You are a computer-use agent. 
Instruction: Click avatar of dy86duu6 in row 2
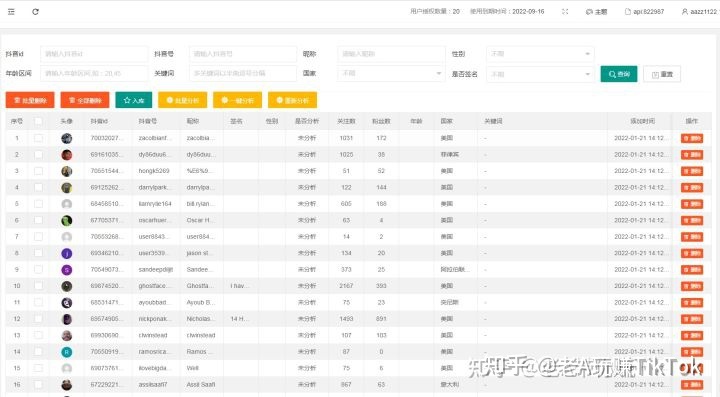67,155
